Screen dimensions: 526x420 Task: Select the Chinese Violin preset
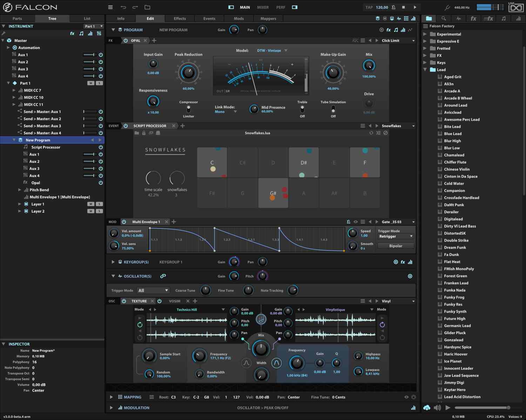(457, 169)
